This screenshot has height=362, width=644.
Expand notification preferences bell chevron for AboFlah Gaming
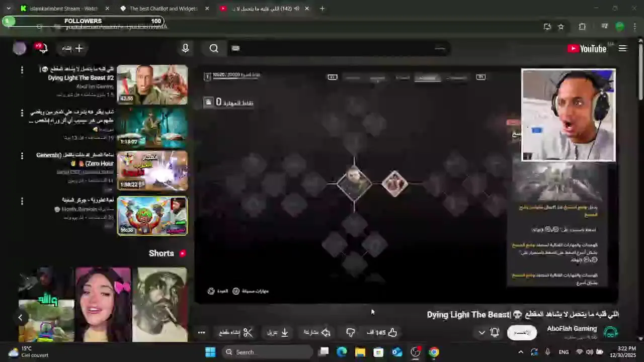(481, 332)
